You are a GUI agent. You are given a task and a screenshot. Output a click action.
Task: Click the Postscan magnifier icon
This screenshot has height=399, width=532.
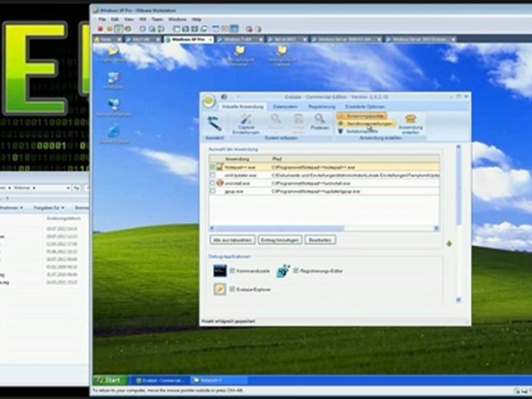coord(320,119)
